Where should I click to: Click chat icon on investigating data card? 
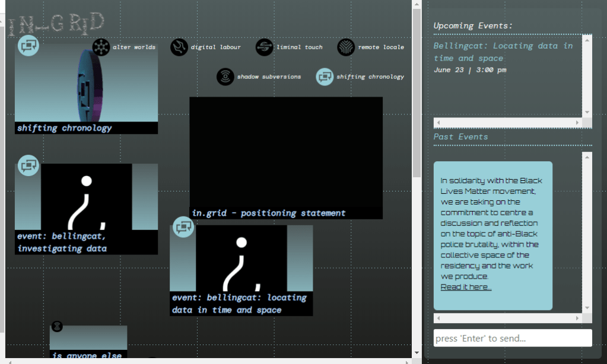[x=28, y=165]
